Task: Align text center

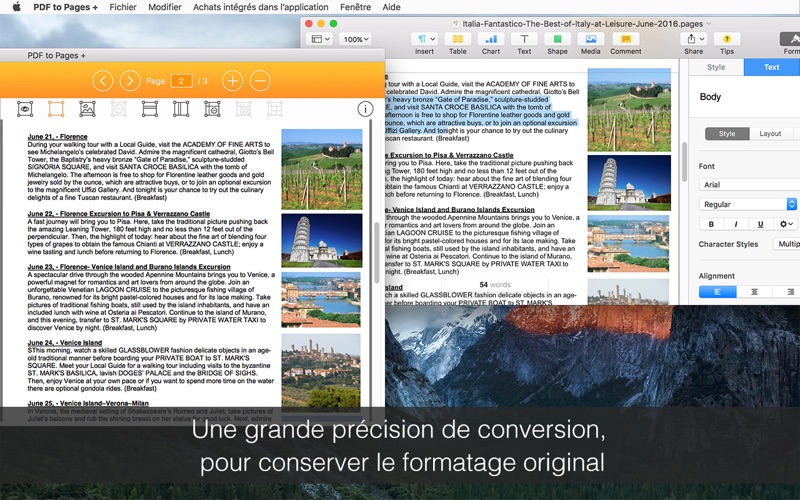Action: click(x=755, y=292)
